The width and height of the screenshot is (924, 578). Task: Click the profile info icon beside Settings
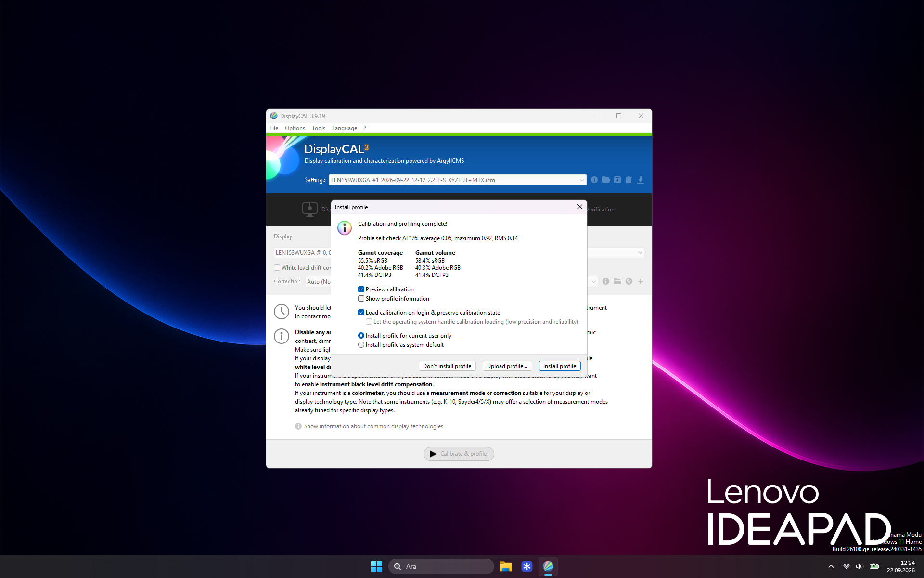pos(594,180)
